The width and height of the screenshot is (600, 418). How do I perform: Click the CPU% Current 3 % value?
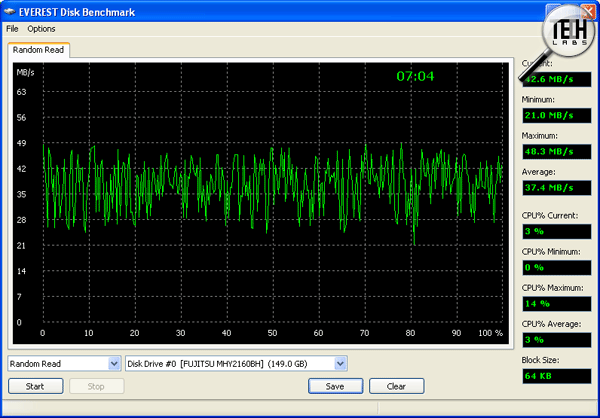pos(556,232)
